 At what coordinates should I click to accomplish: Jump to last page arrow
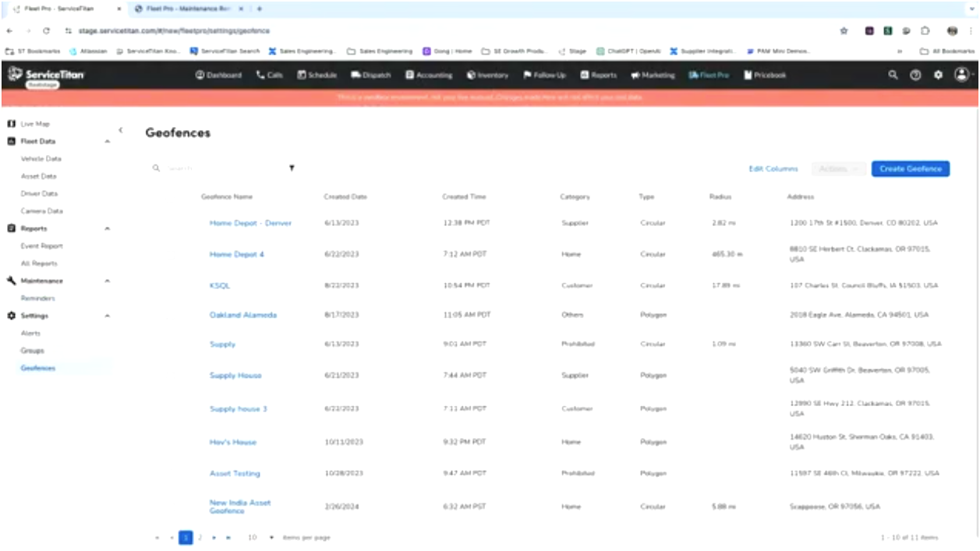(227, 538)
